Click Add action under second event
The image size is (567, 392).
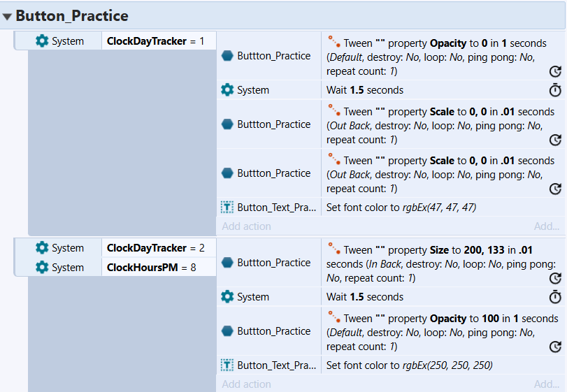click(x=246, y=384)
